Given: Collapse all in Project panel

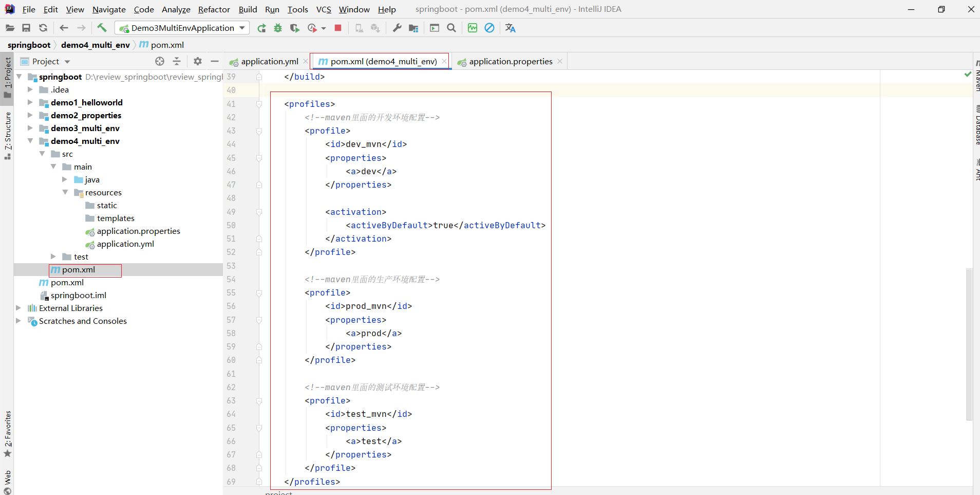Looking at the screenshot, I should pos(177,61).
